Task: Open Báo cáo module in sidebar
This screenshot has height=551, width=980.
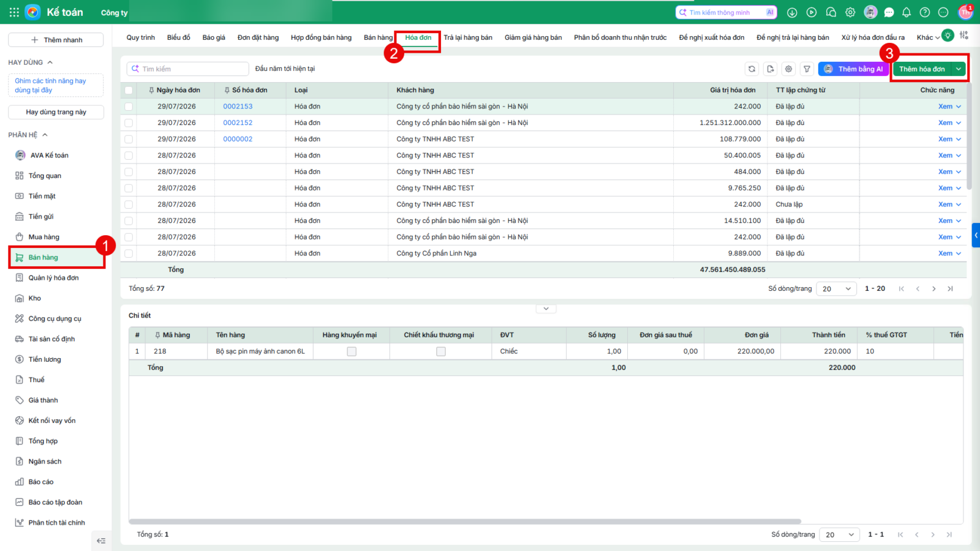Action: click(40, 482)
